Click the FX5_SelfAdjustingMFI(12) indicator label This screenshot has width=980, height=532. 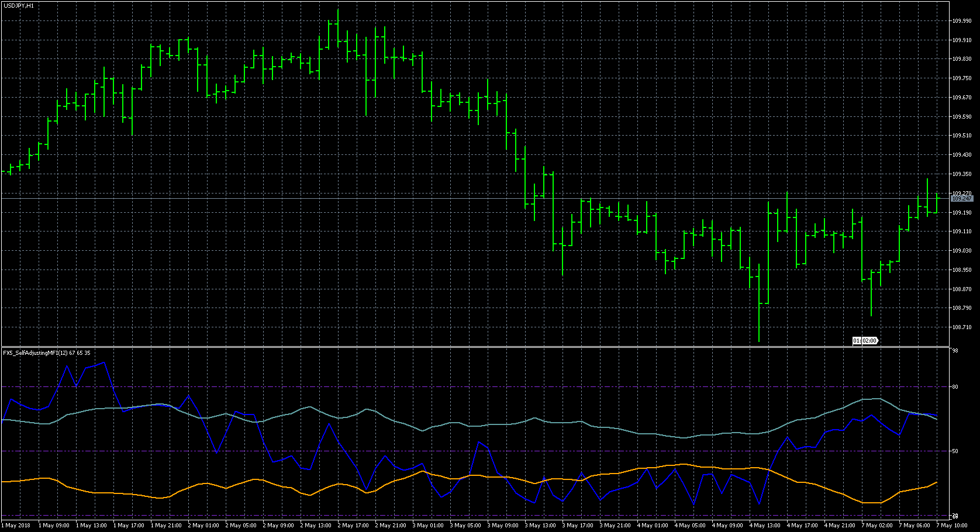click(x=47, y=353)
